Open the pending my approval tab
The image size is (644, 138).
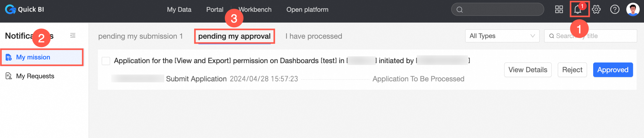234,36
